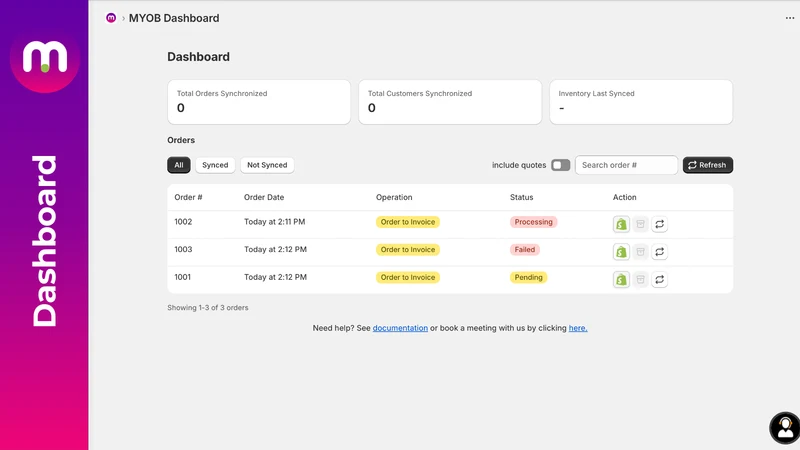Screen dimensions: 800x450
Task: Click order number 1001
Action: (182, 277)
